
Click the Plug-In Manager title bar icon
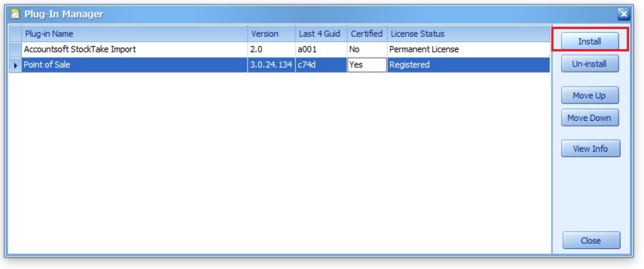tap(15, 14)
